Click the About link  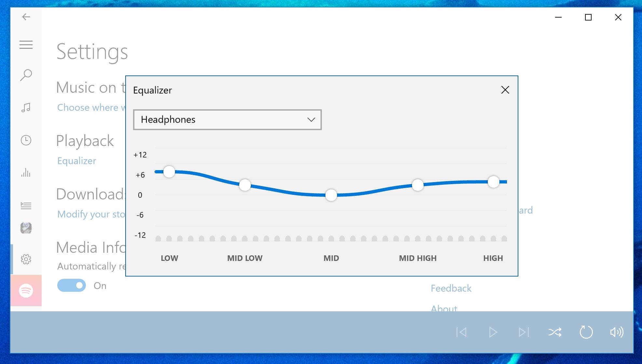click(x=444, y=308)
